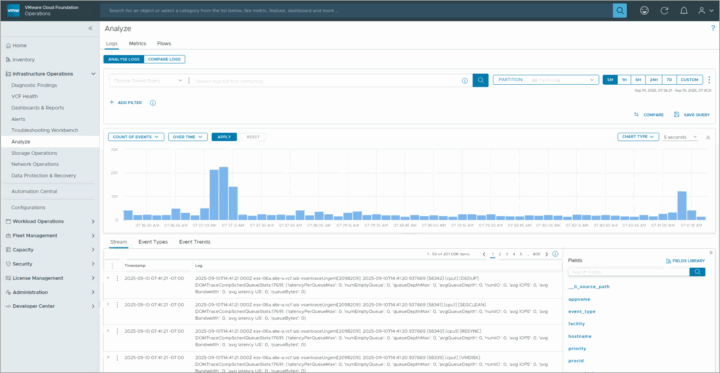Image resolution: width=720 pixels, height=373 pixels.
Task: Click the Fields Library link
Action: click(x=685, y=261)
